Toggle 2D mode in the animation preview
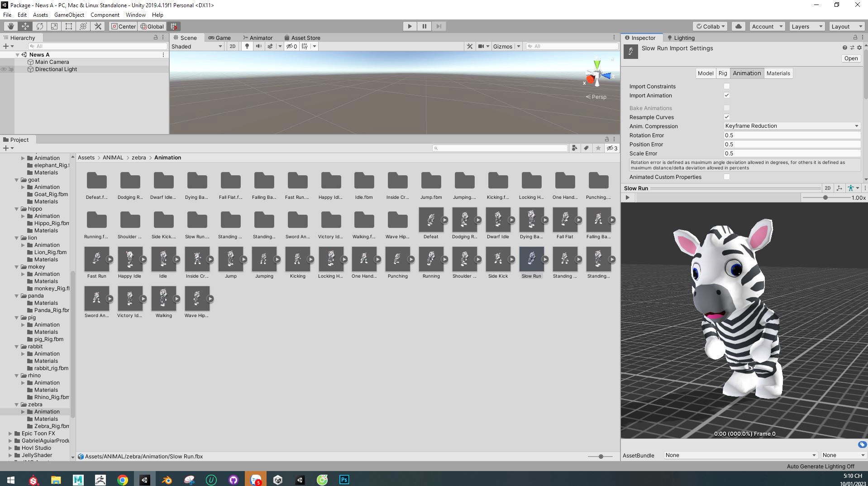The image size is (868, 486). point(827,188)
